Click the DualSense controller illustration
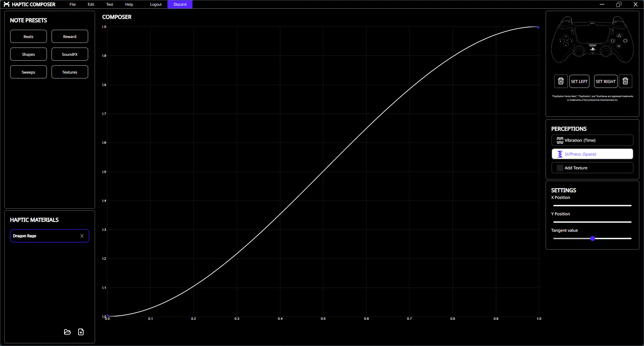 click(x=592, y=40)
